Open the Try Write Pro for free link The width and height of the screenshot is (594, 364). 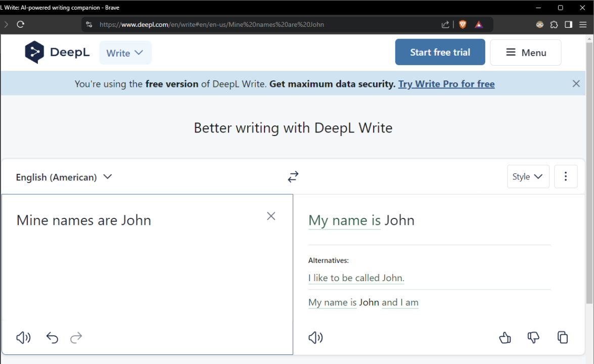point(446,83)
